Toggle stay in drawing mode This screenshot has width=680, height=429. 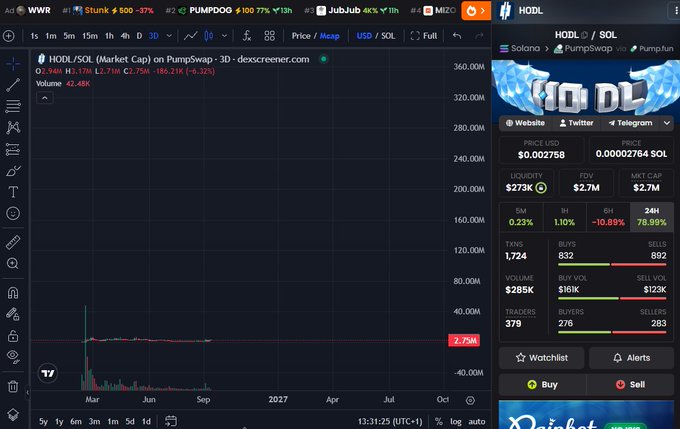(x=13, y=314)
